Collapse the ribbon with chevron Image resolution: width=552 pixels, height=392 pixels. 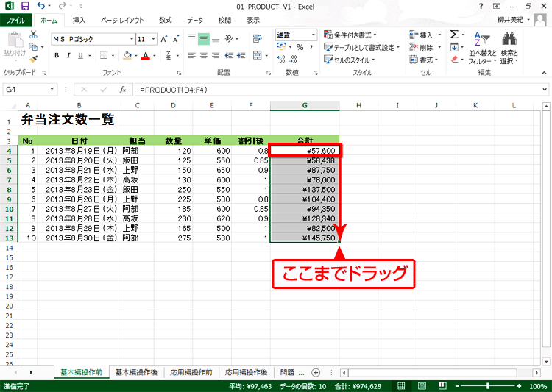click(x=544, y=73)
